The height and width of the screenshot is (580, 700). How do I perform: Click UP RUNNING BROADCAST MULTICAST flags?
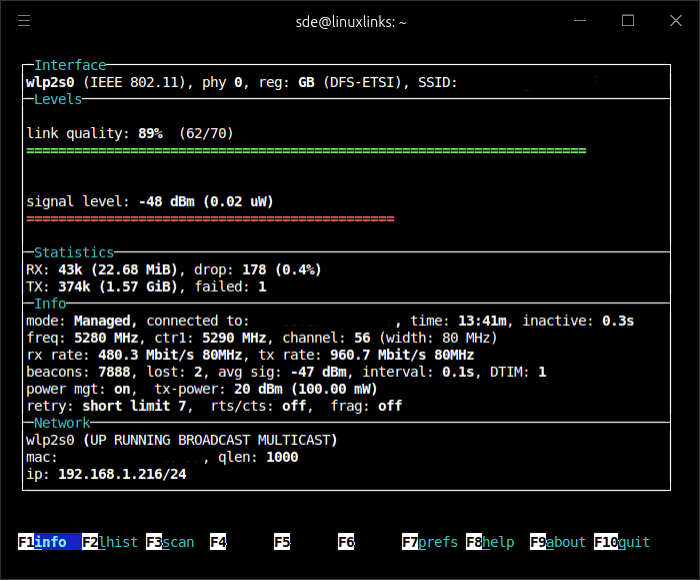coord(210,440)
